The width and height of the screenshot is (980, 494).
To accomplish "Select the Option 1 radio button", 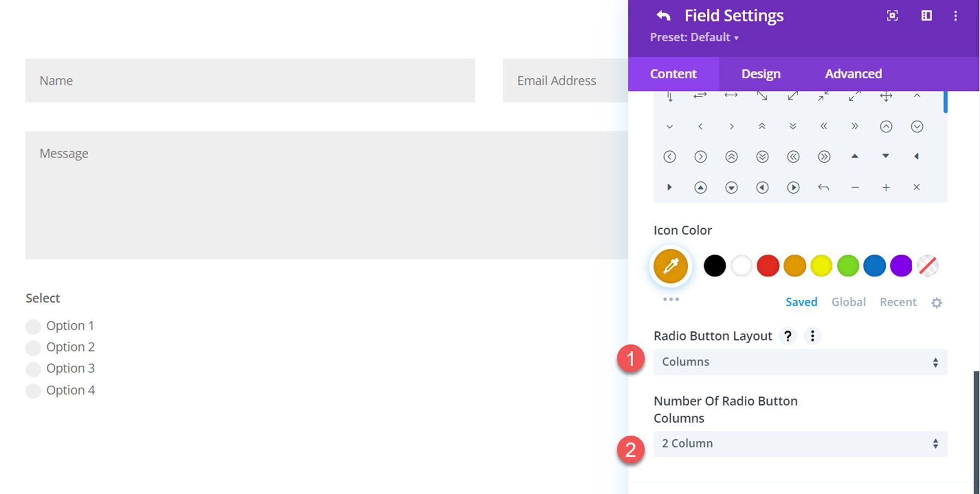I will (33, 326).
